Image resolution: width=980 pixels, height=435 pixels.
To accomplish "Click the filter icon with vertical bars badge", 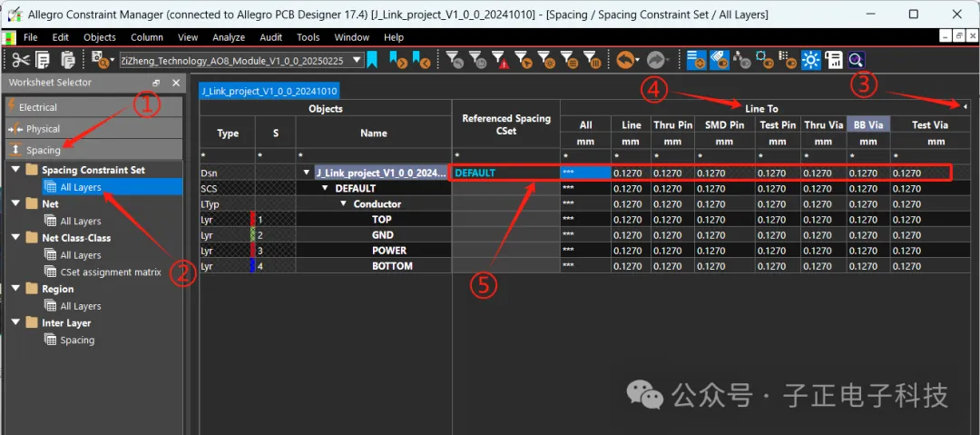I will tap(592, 60).
